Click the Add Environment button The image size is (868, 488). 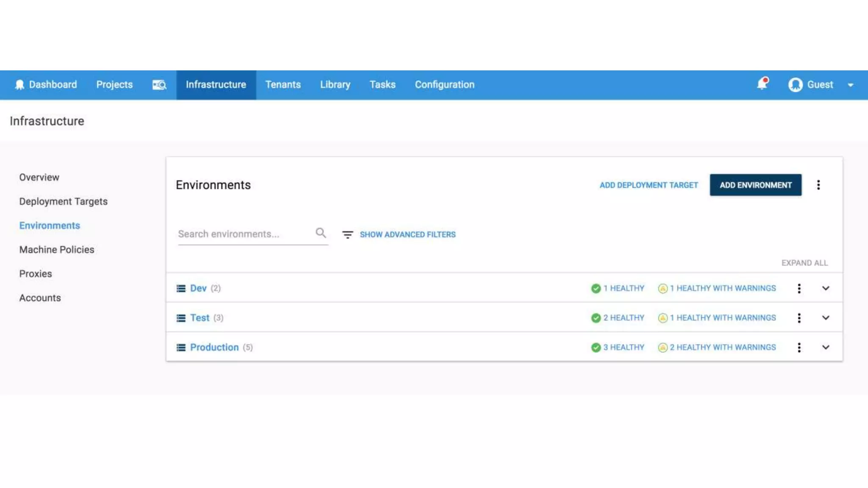pos(755,185)
